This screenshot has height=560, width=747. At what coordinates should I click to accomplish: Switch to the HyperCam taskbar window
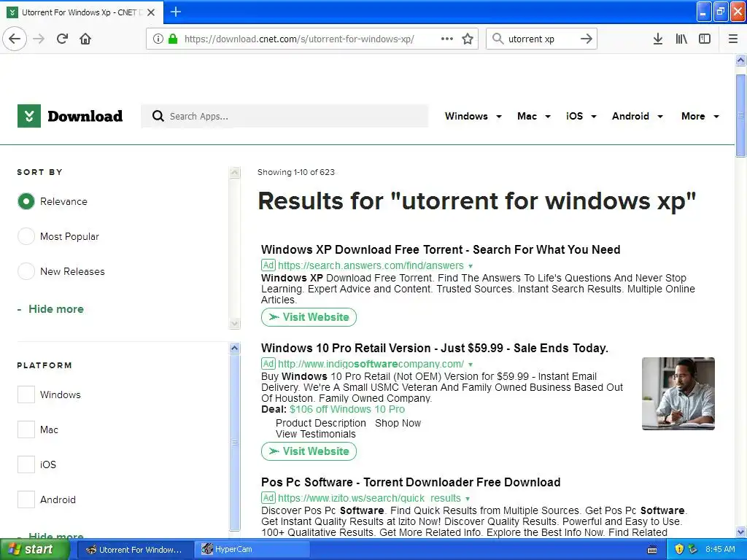pos(252,550)
